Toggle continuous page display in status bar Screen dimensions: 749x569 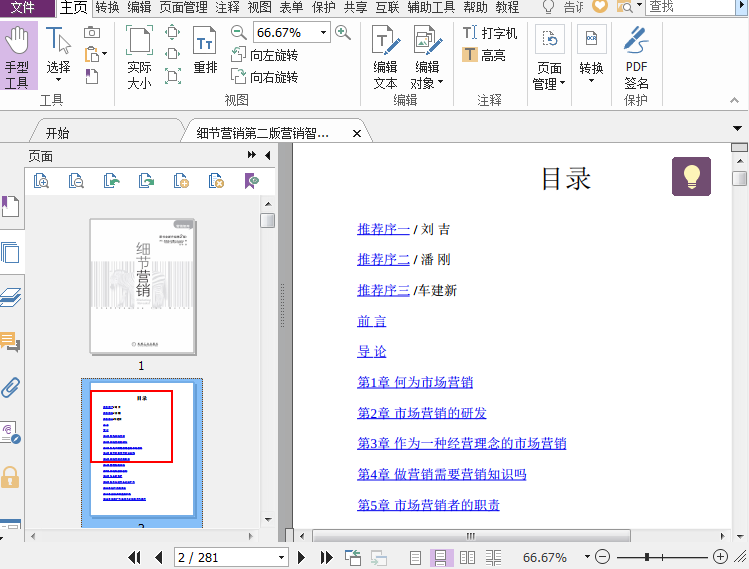tap(441, 557)
